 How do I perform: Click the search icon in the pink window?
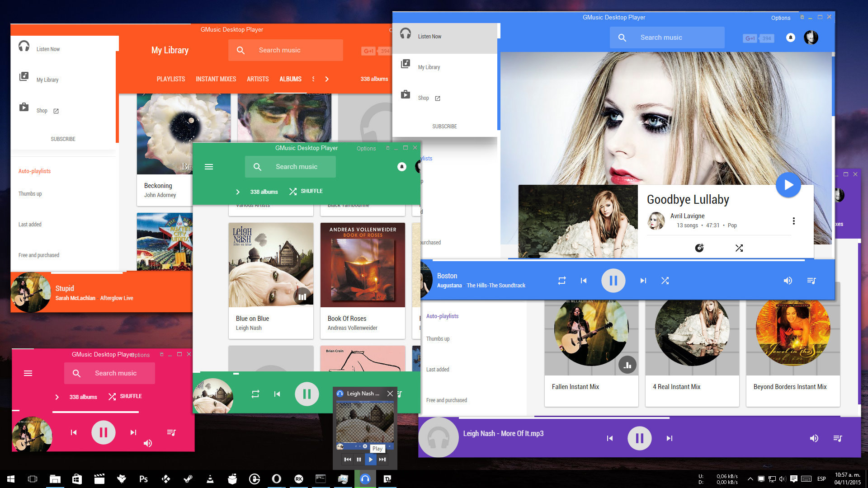point(77,373)
